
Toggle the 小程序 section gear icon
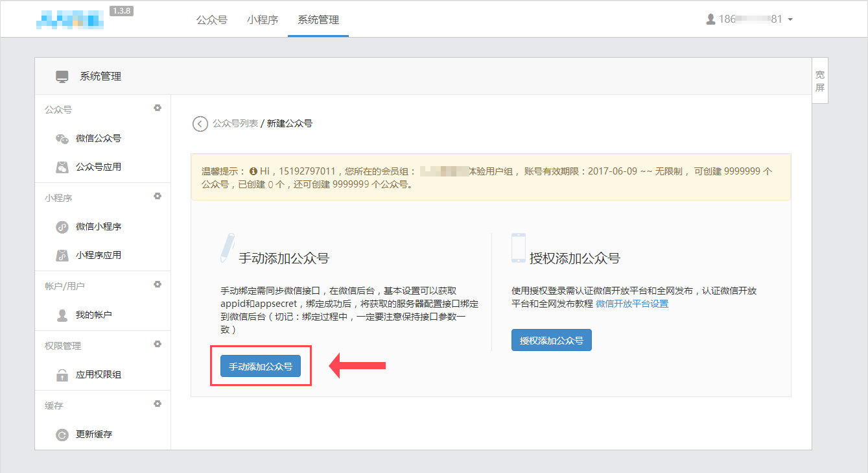(157, 196)
